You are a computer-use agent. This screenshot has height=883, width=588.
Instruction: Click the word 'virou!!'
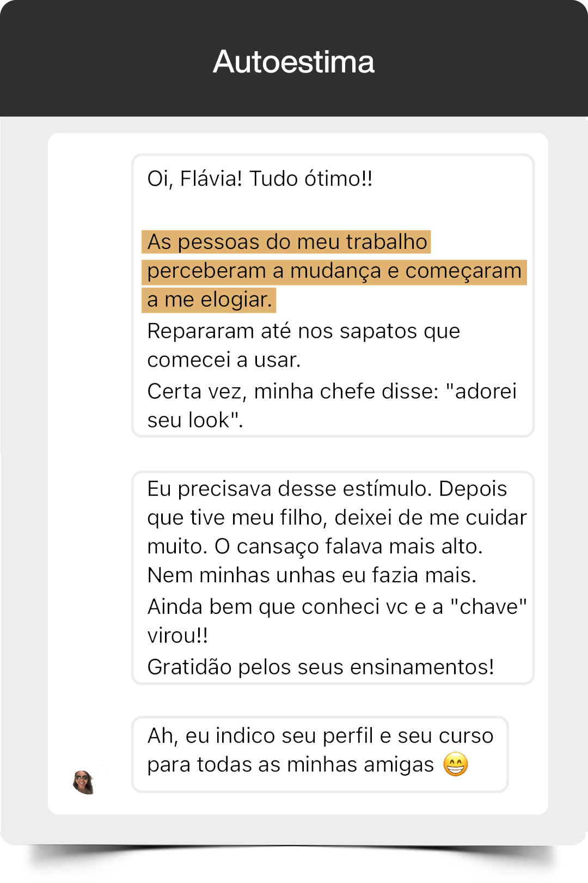[178, 636]
